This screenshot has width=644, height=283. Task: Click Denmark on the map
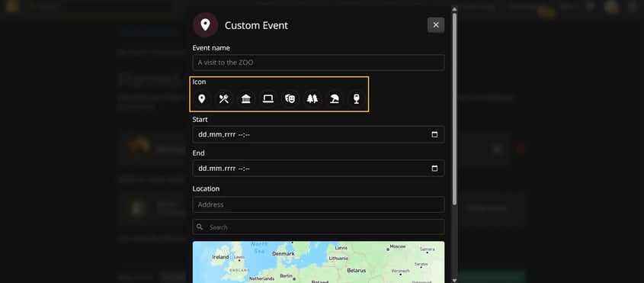(284, 254)
